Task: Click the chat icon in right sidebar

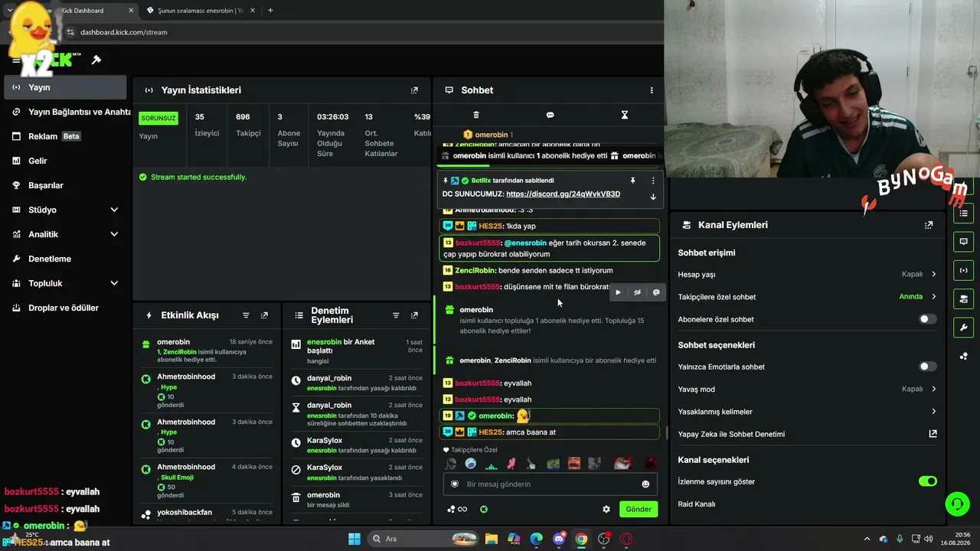Action: tap(963, 242)
